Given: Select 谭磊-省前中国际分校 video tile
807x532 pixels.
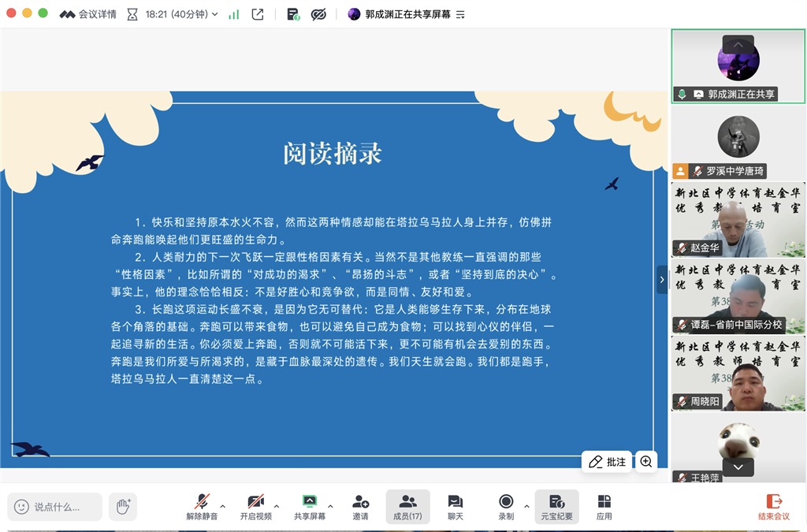Looking at the screenshot, I should [738, 296].
